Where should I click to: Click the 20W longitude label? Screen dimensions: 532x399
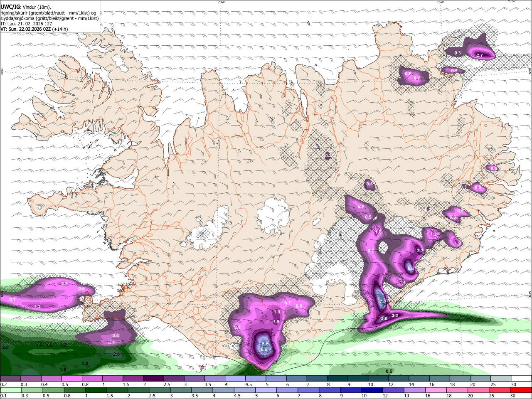[x=221, y=2]
